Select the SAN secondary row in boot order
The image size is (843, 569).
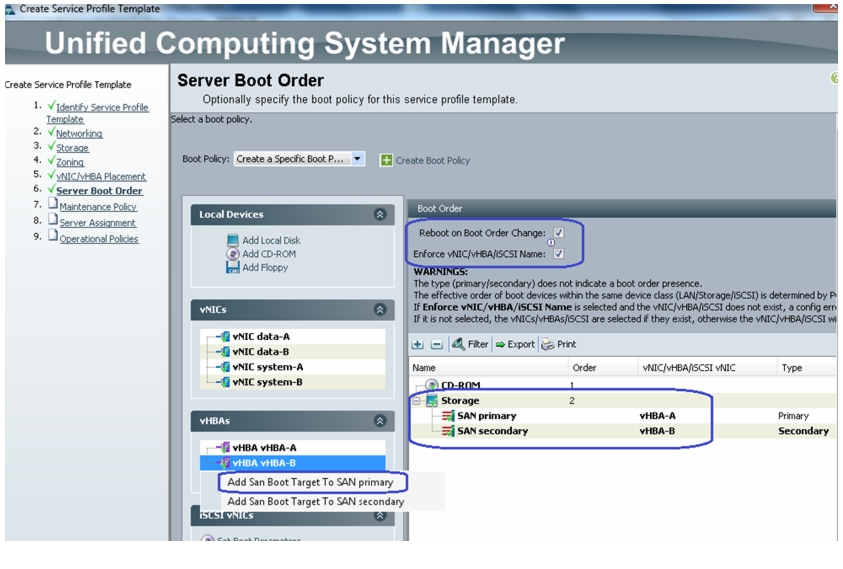[621, 431]
